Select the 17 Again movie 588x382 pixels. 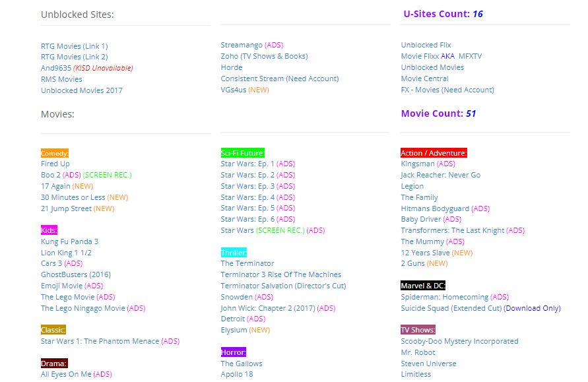pyautogui.click(x=55, y=186)
